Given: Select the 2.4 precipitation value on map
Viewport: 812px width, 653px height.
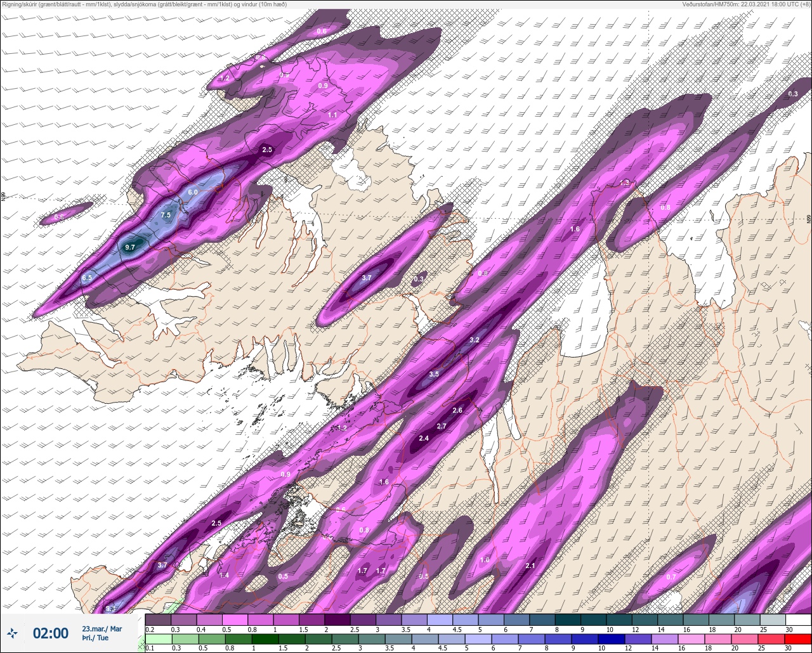Looking at the screenshot, I should (424, 438).
